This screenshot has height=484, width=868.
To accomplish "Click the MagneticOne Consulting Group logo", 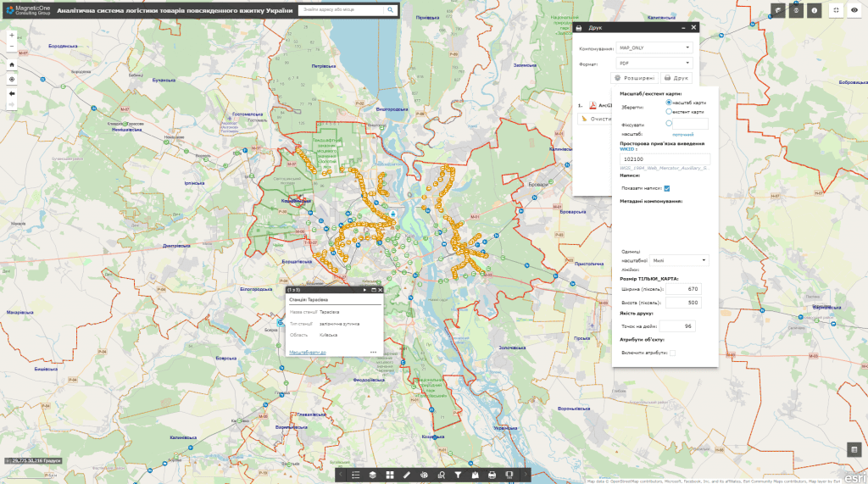I will pos(28,10).
